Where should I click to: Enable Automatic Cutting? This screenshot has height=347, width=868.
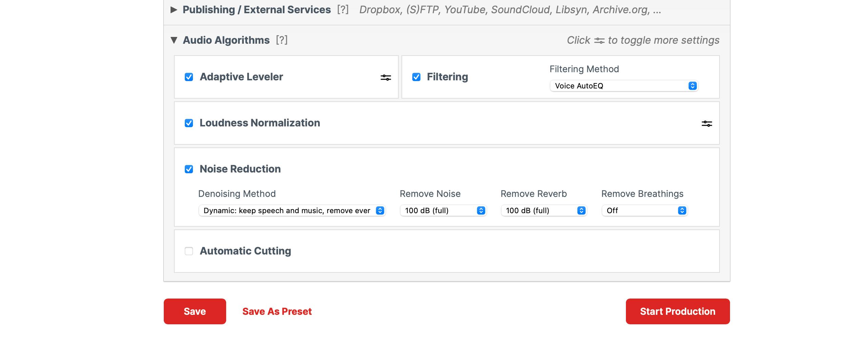(189, 251)
